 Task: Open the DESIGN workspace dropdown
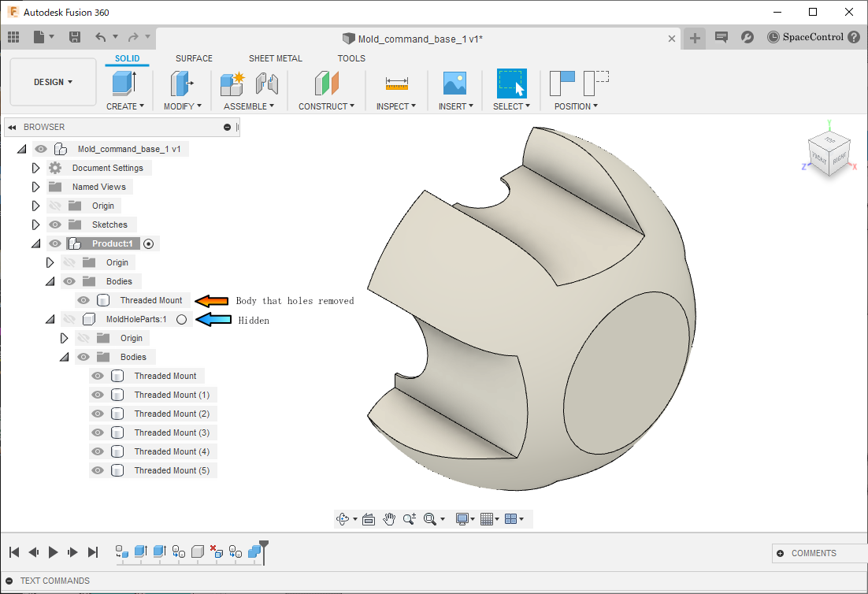[53, 82]
